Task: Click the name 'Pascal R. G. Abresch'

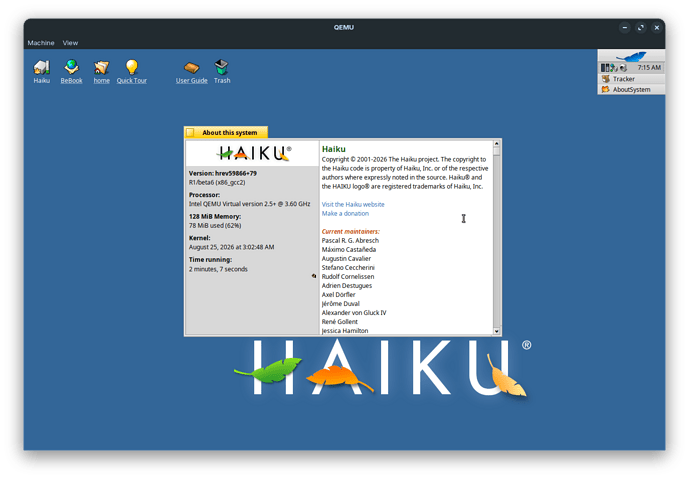Action: (350, 240)
